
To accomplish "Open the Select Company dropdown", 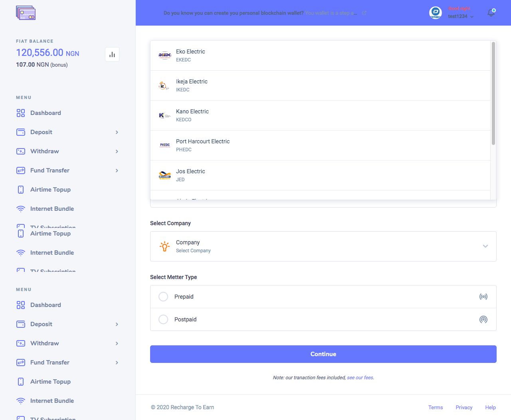I will 323,246.
